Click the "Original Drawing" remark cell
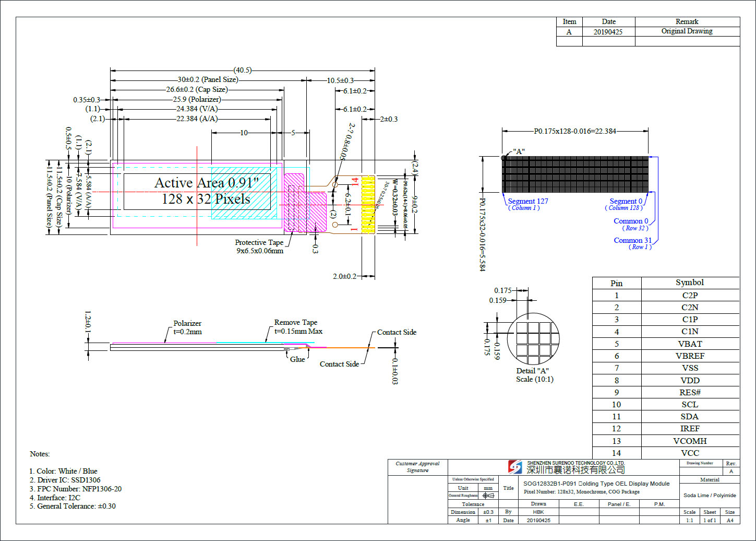756x541 pixels. pyautogui.click(x=687, y=31)
